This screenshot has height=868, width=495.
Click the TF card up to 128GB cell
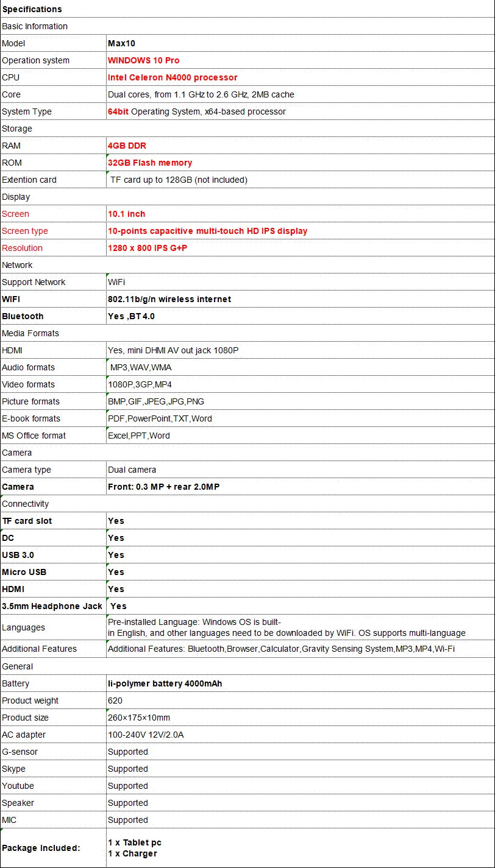301,180
